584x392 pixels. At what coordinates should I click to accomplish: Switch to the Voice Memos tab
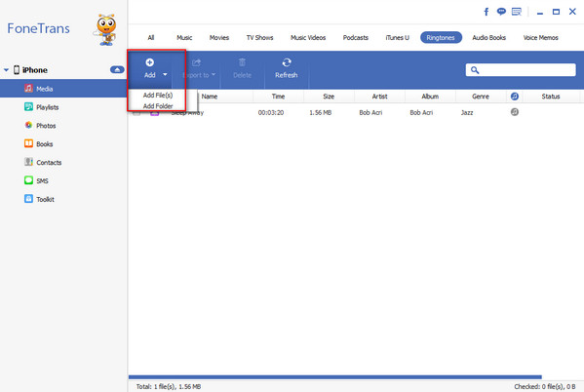point(540,38)
